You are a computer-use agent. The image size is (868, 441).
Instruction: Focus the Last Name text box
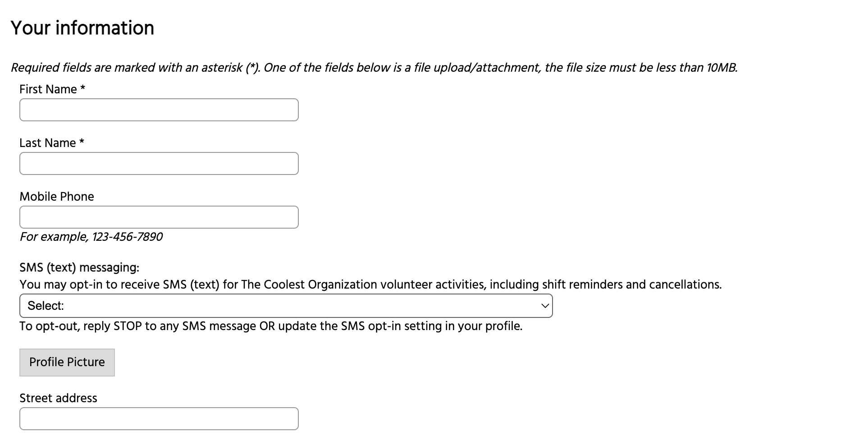(x=159, y=164)
